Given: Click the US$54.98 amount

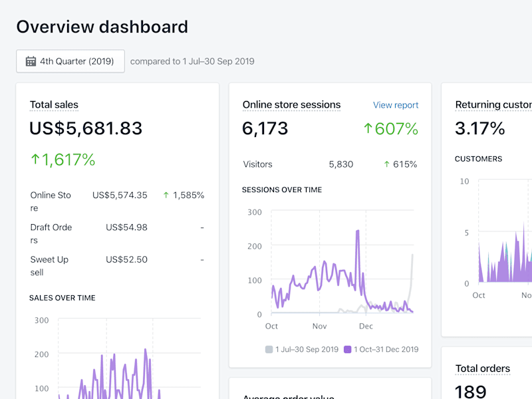Looking at the screenshot, I should (x=126, y=227).
